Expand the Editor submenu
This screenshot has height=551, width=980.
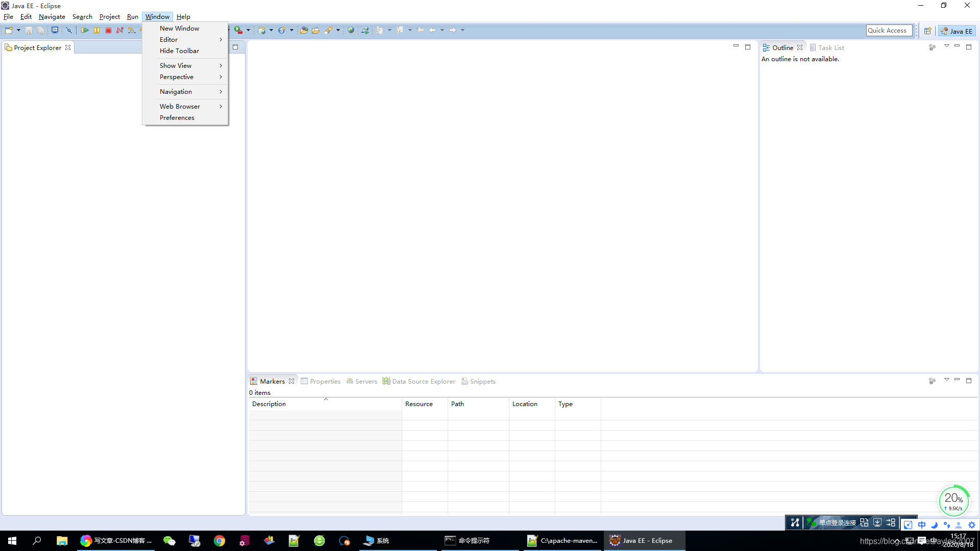(185, 40)
